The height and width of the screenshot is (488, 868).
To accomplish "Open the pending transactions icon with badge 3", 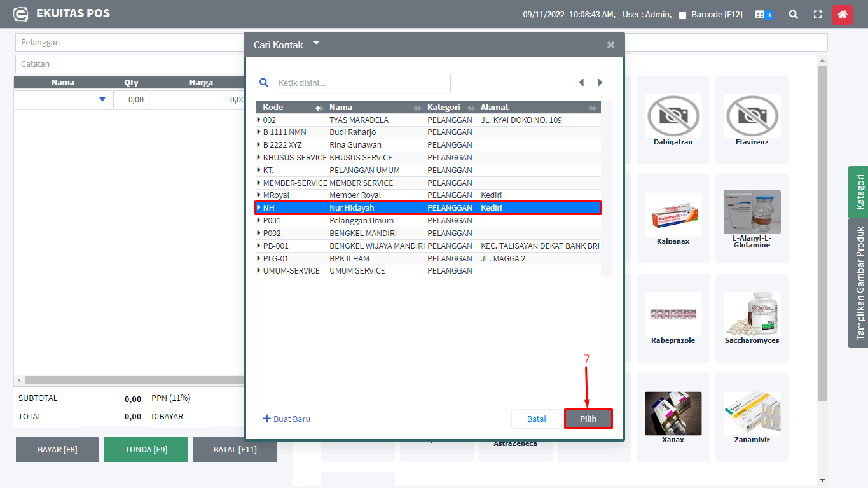I will point(763,15).
